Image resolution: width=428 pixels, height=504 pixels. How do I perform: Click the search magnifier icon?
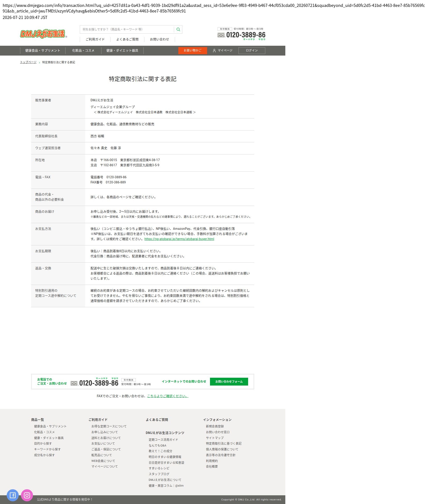(x=178, y=29)
